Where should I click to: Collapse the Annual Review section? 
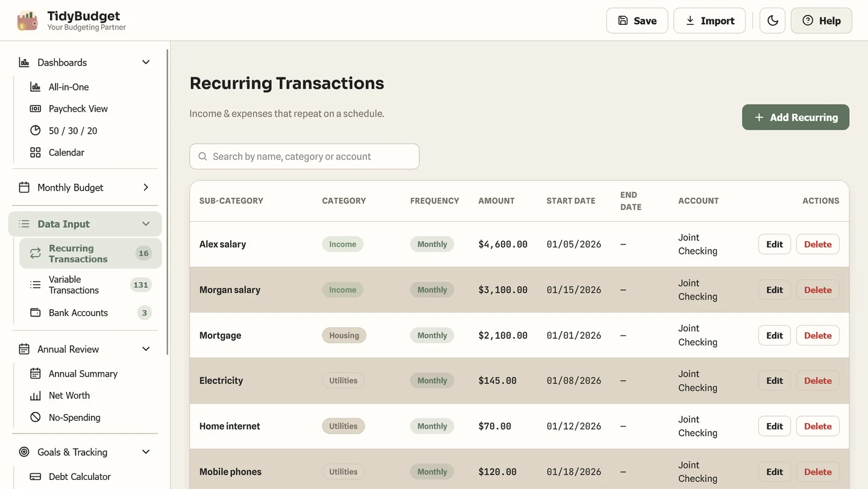click(85, 349)
